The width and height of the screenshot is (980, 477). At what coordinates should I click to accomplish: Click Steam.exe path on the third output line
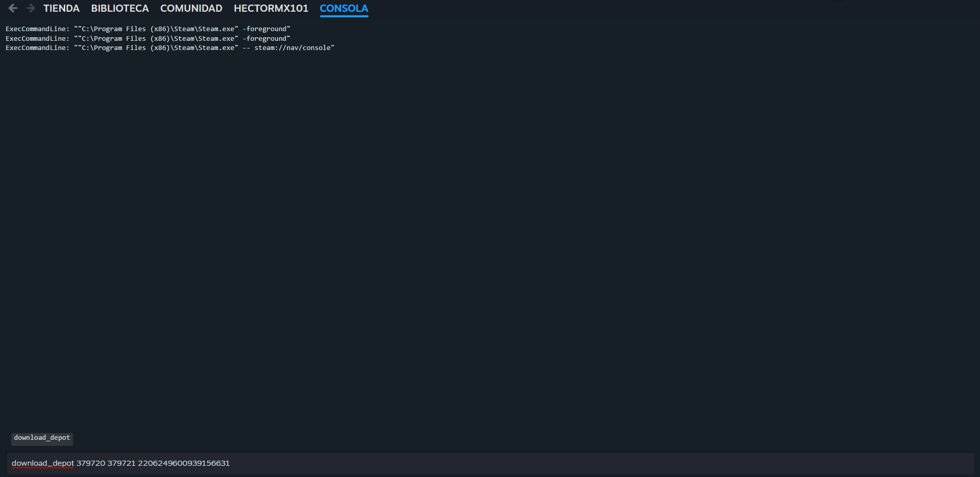click(x=156, y=48)
